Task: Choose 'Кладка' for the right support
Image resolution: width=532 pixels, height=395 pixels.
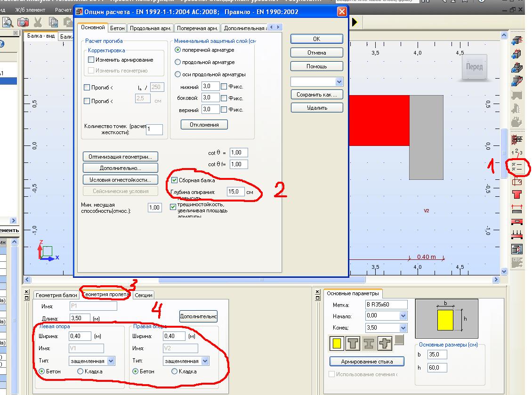Action: pyautogui.click(x=174, y=371)
